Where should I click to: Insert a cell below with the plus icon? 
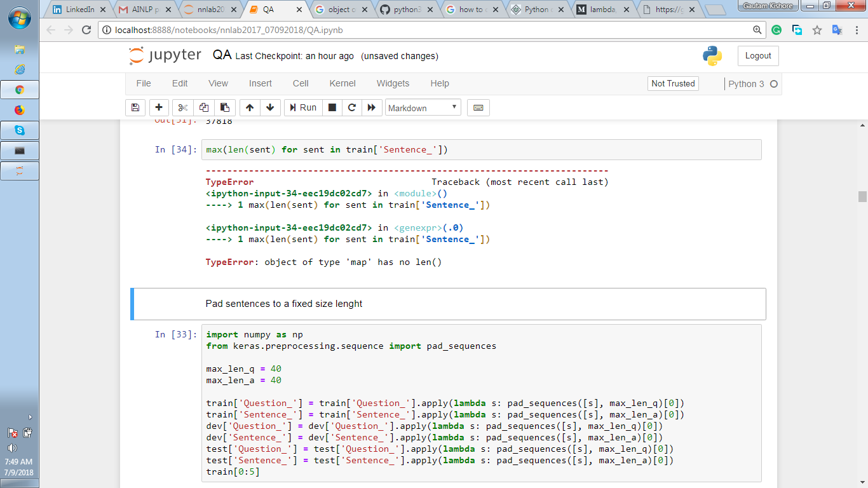159,107
